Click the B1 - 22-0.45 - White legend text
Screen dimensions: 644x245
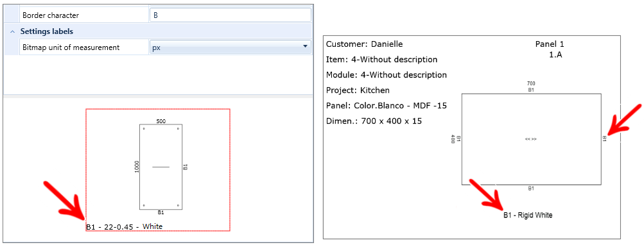point(124,226)
